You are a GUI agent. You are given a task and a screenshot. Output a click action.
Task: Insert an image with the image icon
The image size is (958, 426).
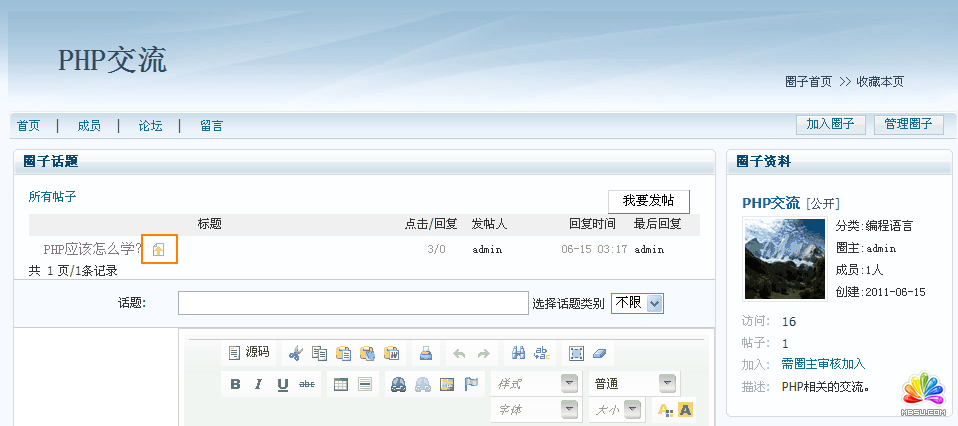pos(447,384)
